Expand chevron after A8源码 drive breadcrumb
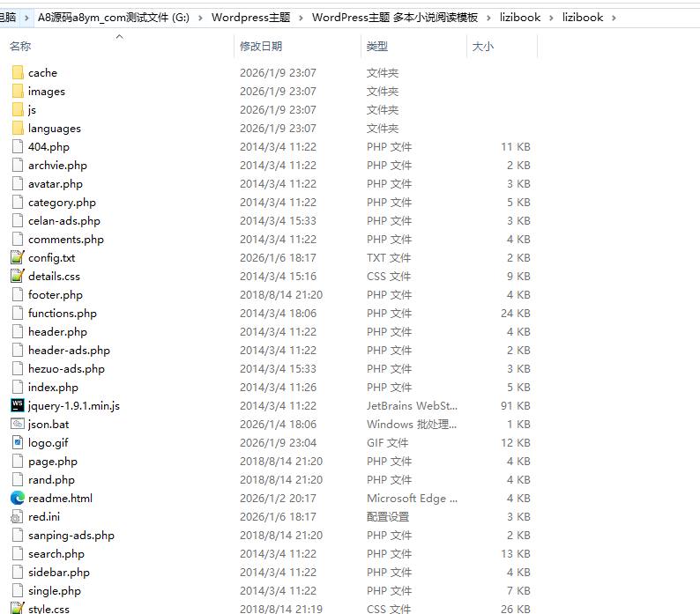This screenshot has height=614, width=700. 200,18
